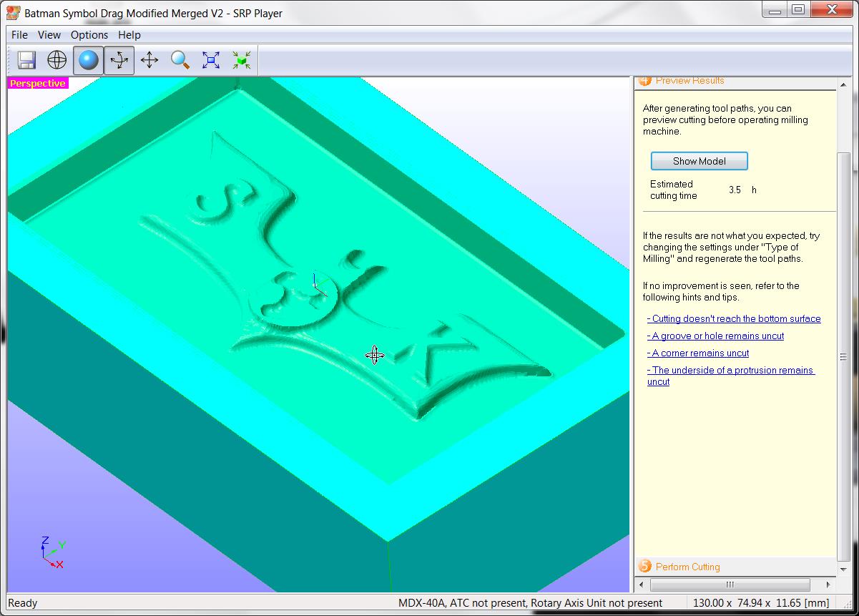Click the MDX-40A machine status text

coord(530,603)
